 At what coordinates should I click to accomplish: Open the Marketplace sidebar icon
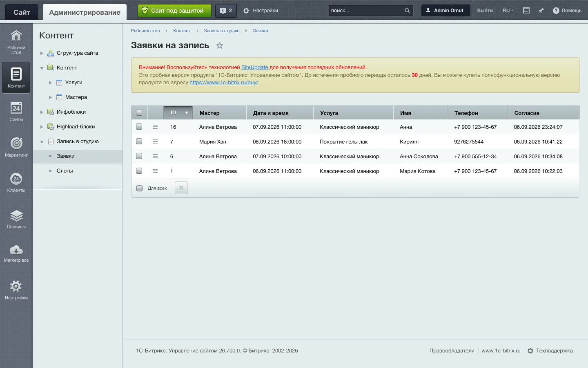pyautogui.click(x=16, y=254)
